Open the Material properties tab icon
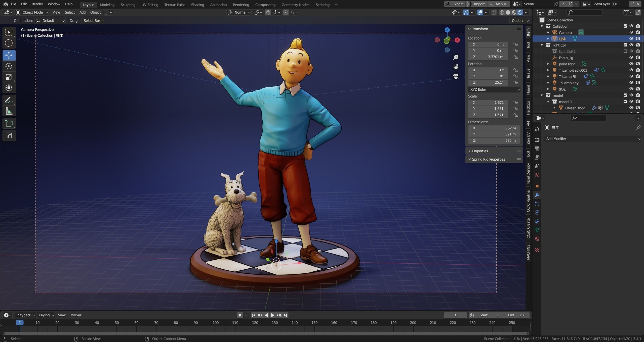 click(x=537, y=239)
